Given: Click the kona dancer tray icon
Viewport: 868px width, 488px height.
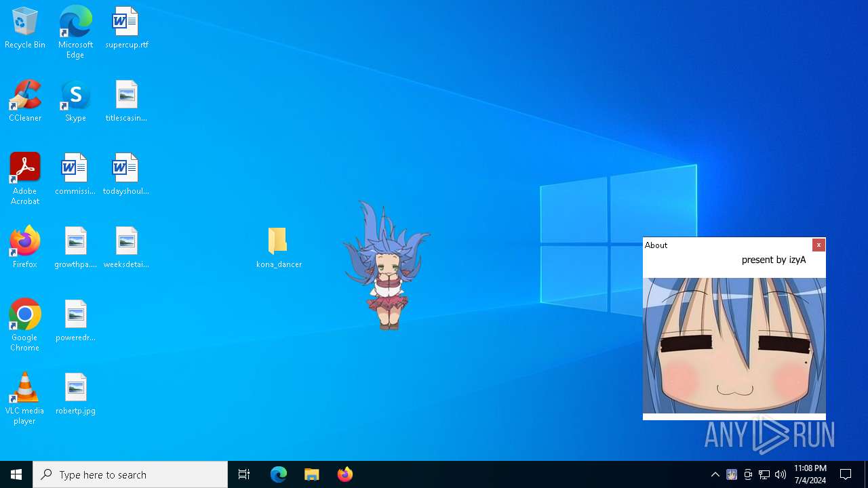Looking at the screenshot, I should pyautogui.click(x=732, y=474).
